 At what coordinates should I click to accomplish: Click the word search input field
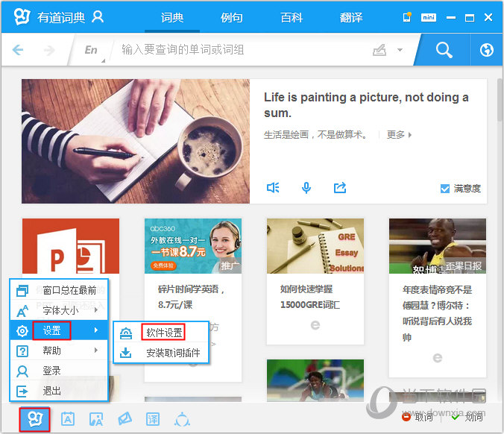239,50
